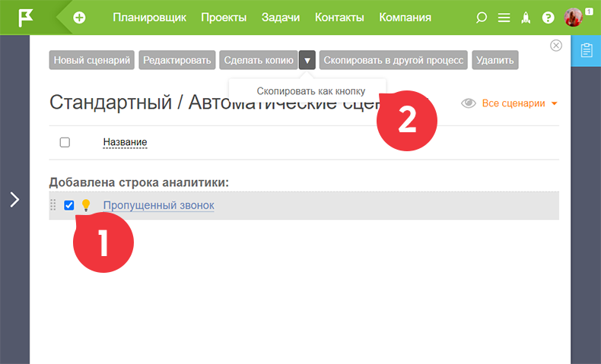Image resolution: width=601 pixels, height=364 pixels.
Task: Open the blue clipboard side panel
Action: [x=586, y=50]
